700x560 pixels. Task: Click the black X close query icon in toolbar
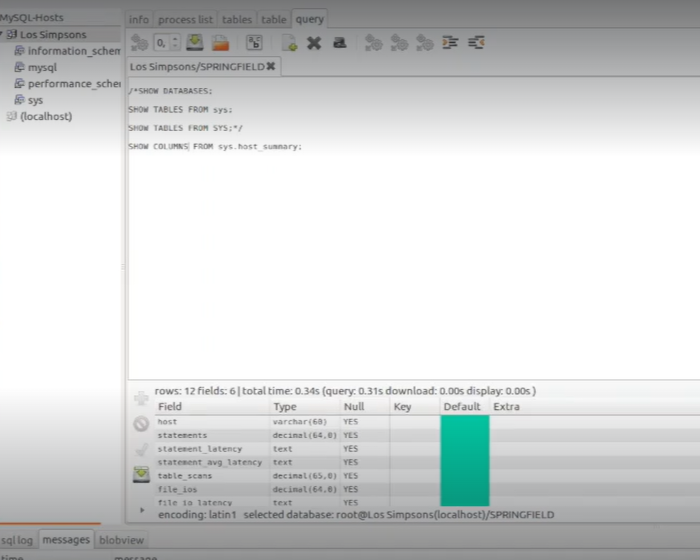click(x=314, y=43)
